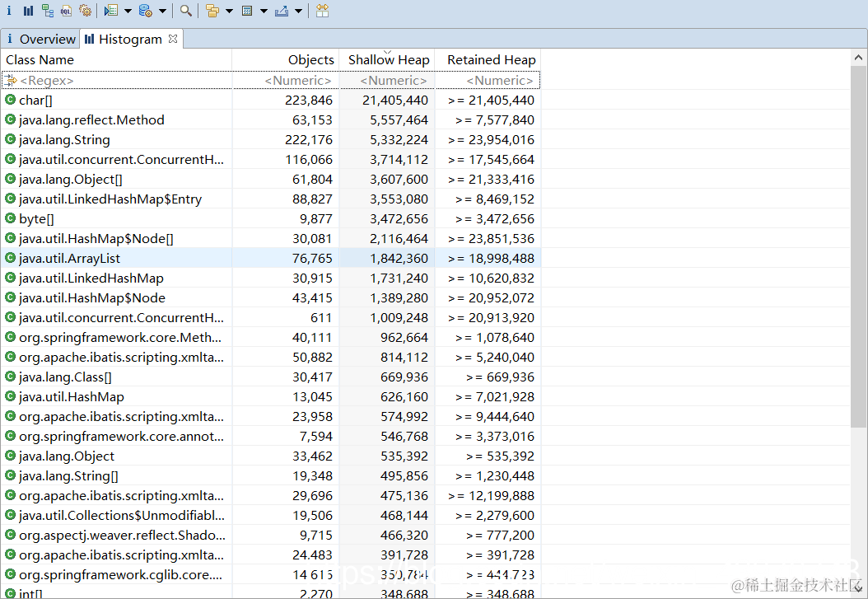This screenshot has width=868, height=599.
Task: Click the class icon beside java.lang.String
Action: pos(10,139)
